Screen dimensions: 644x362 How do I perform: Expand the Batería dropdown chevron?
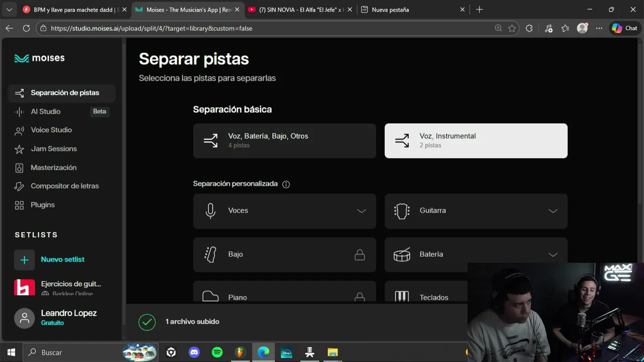tap(553, 255)
